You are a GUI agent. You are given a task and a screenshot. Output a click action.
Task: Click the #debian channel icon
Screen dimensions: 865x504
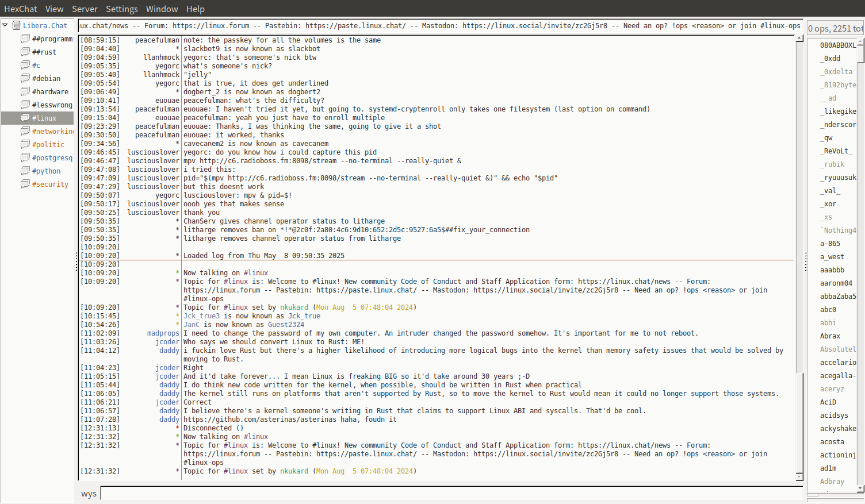25,78
